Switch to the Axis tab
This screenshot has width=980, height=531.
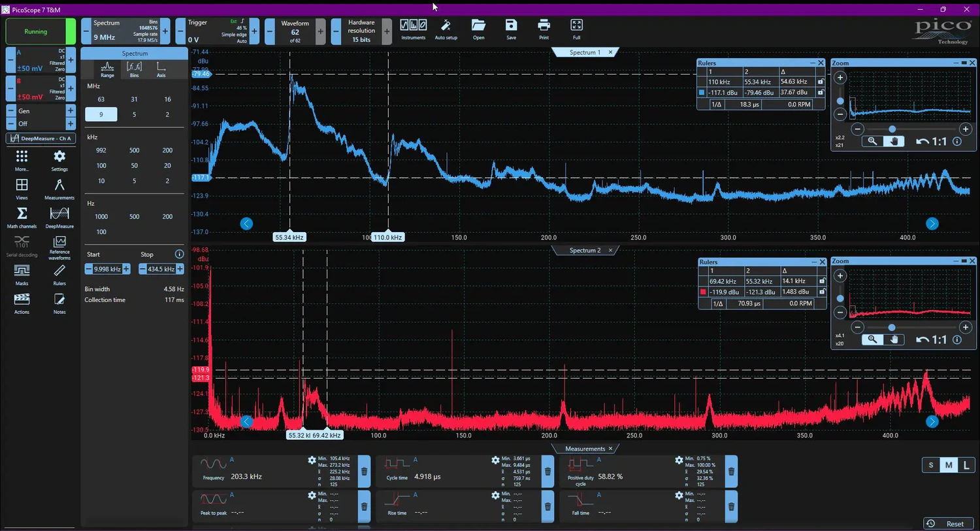pos(161,69)
